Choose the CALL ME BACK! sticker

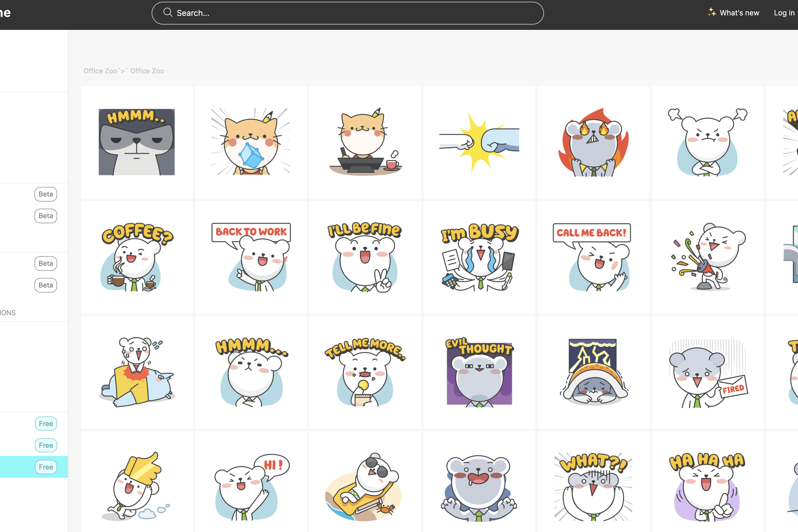[593, 257]
